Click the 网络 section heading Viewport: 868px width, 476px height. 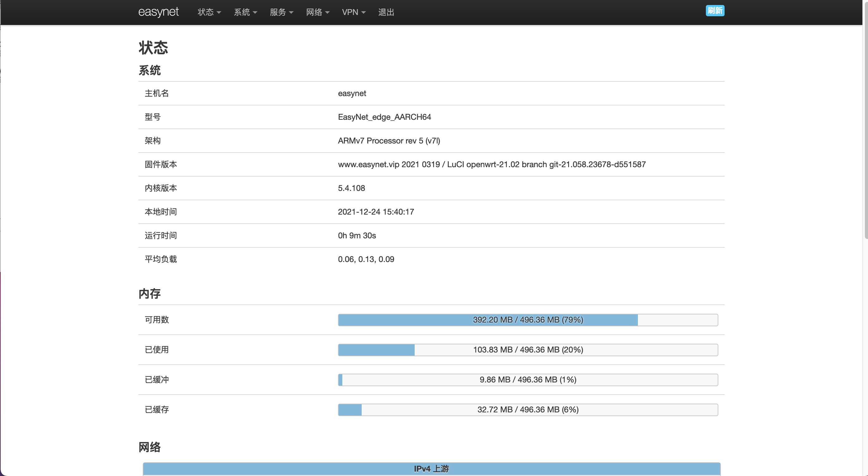tap(150, 447)
